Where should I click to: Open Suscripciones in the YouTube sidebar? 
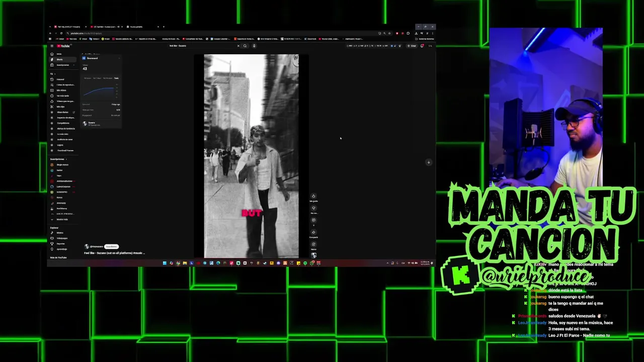(x=62, y=65)
